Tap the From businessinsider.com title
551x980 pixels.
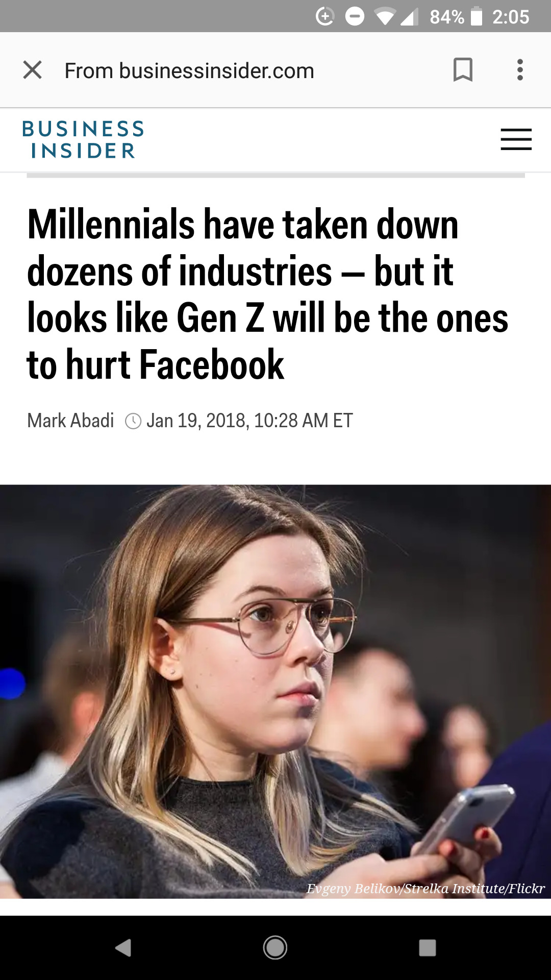(x=189, y=70)
